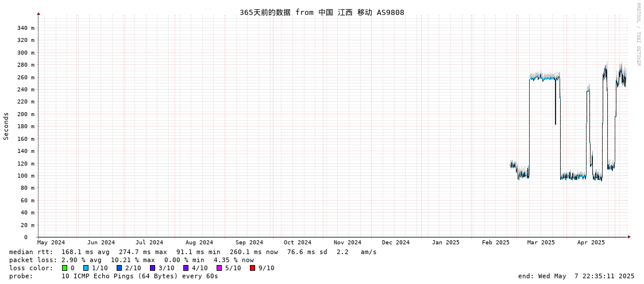Click the '60 m' y-axis label
The image size is (644, 284).
pyautogui.click(x=27, y=201)
